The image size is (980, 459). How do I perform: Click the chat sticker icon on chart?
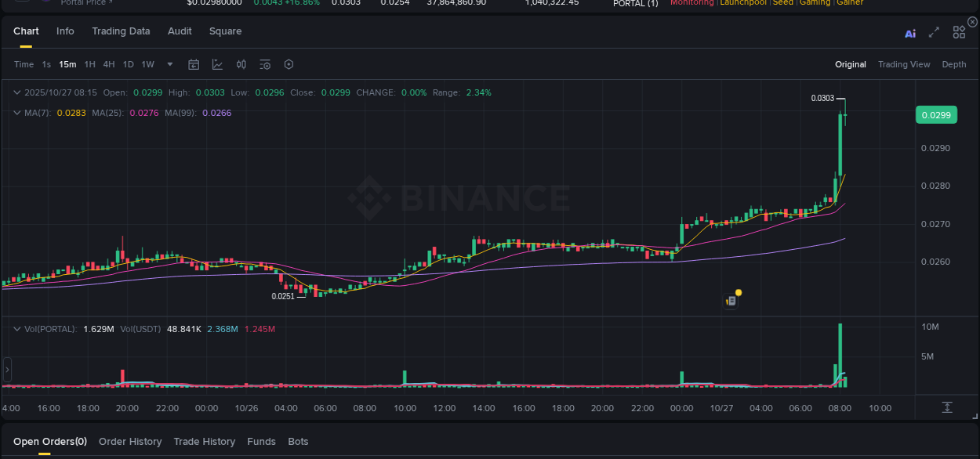click(x=729, y=299)
